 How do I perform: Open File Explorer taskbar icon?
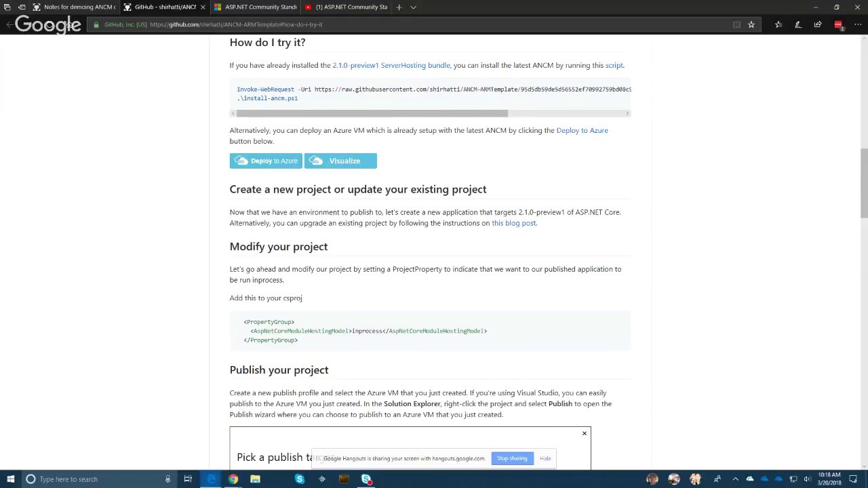pyautogui.click(x=255, y=479)
